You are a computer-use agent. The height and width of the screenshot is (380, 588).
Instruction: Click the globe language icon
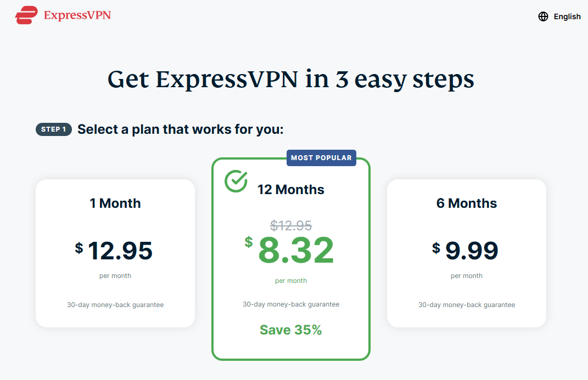(543, 16)
